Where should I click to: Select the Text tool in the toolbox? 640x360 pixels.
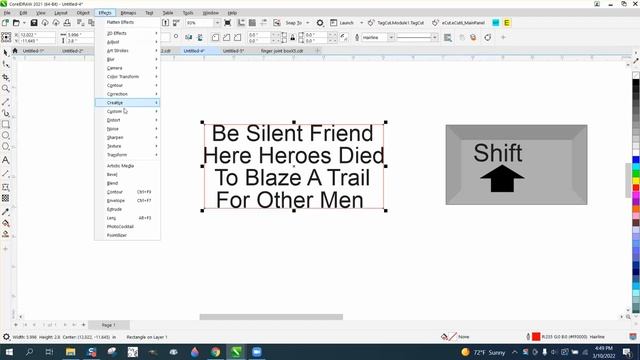[6, 160]
